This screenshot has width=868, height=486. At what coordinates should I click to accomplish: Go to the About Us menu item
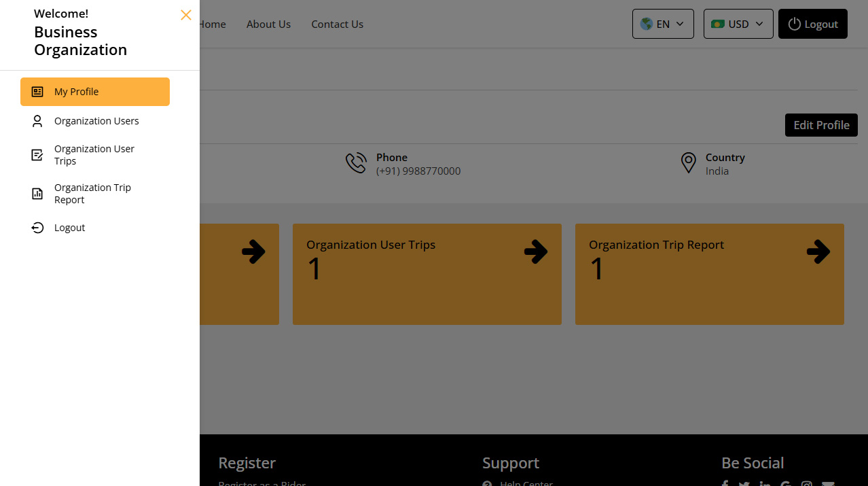tap(268, 24)
